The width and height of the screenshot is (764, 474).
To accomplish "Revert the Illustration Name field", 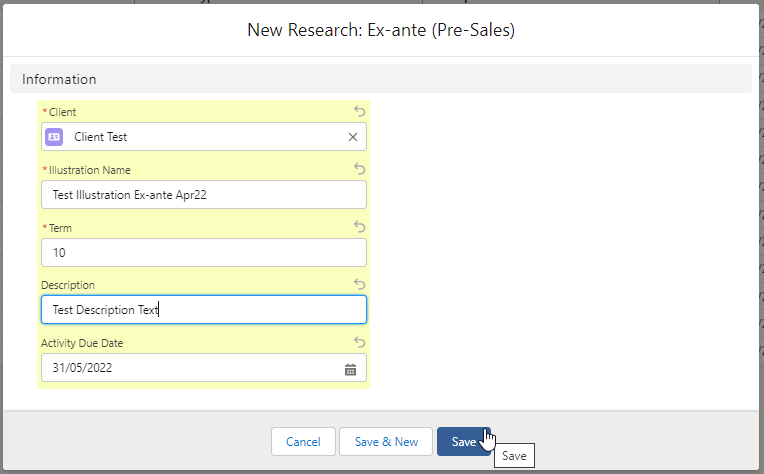I will tap(360, 170).
